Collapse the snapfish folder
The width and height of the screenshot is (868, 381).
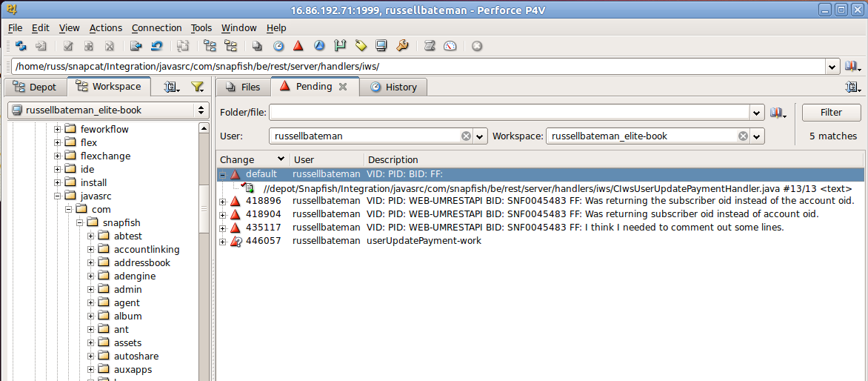coord(79,222)
